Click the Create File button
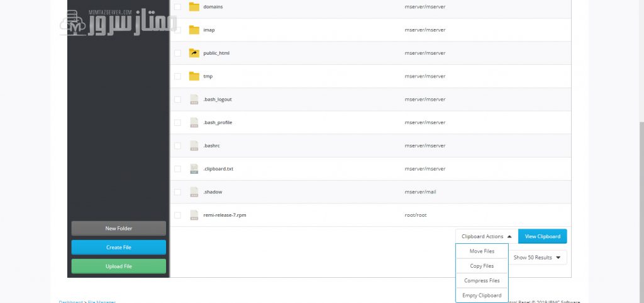The width and height of the screenshot is (644, 303). (x=119, y=248)
